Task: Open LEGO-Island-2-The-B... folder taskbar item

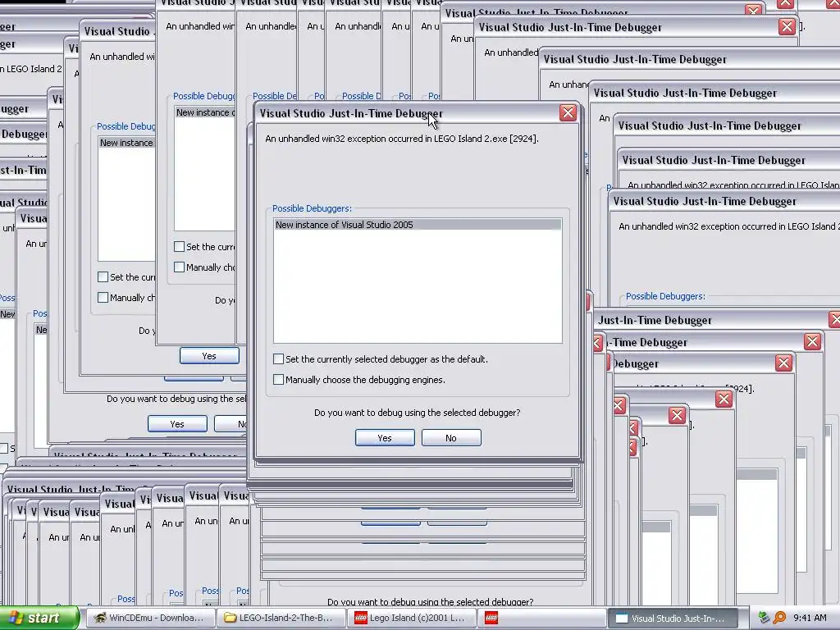Action: click(281, 618)
